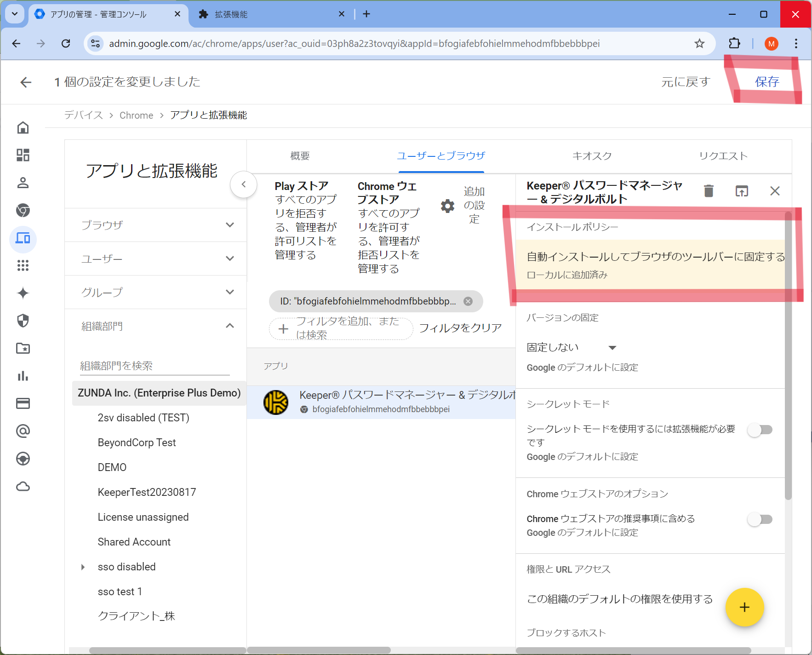The height and width of the screenshot is (655, 812).
Task: Open the cloud icon in sidebar
Action: click(23, 486)
